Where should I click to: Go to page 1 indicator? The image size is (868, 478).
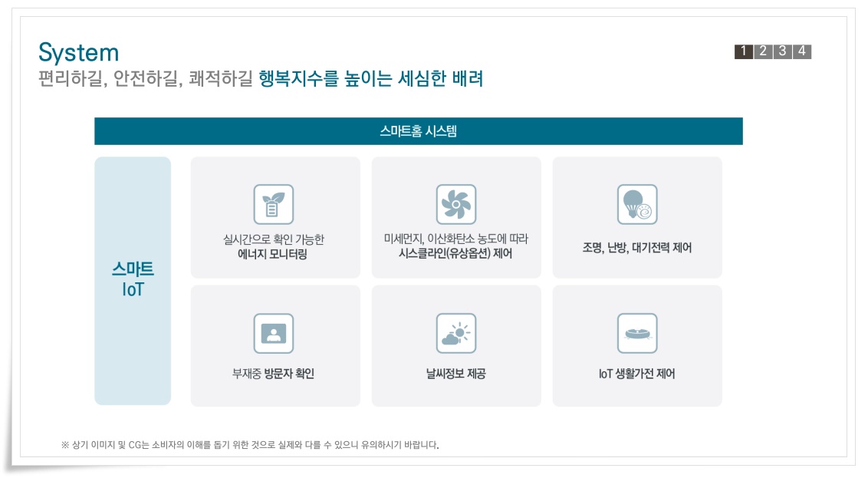(744, 51)
